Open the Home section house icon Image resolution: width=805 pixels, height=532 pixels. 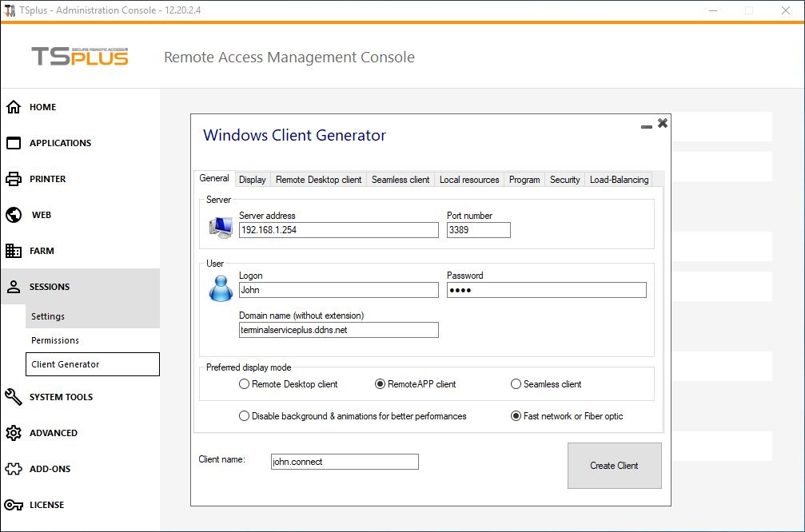click(x=14, y=107)
